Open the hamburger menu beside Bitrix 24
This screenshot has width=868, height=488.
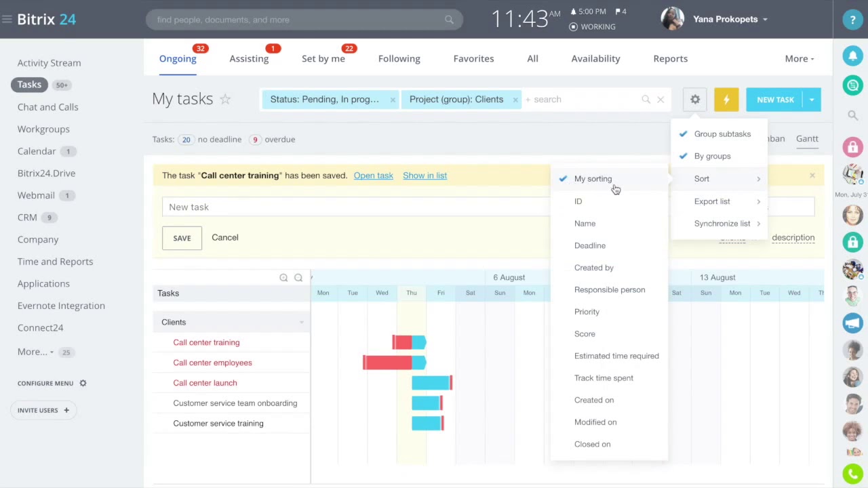pos(7,20)
